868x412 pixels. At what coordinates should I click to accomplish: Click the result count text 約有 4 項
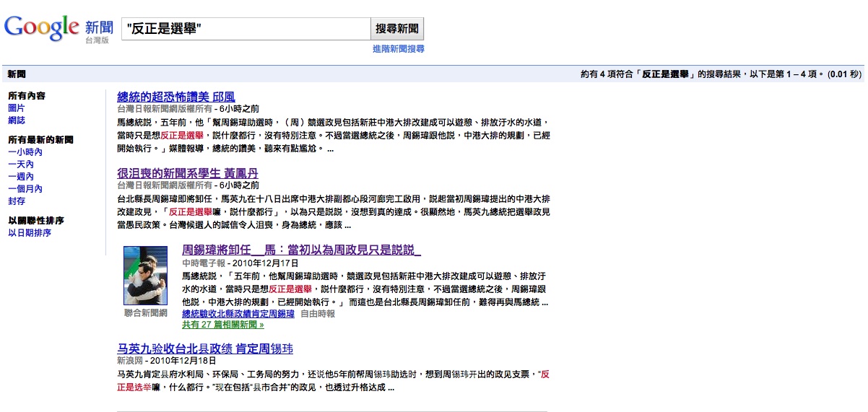tap(721, 74)
